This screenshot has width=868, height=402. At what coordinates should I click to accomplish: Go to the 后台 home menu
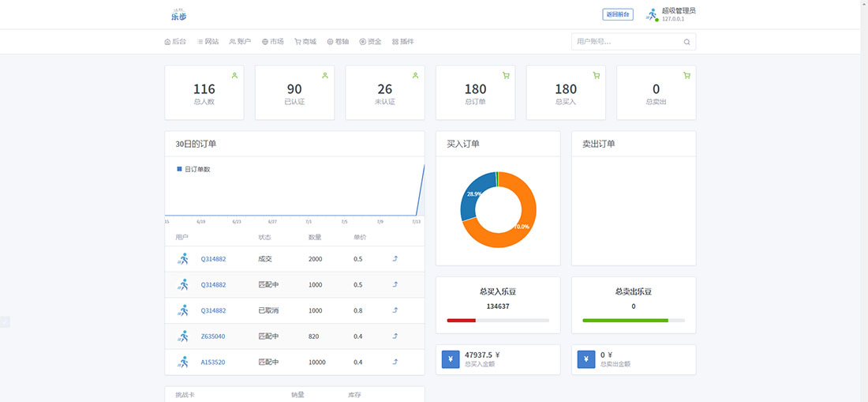coord(175,42)
